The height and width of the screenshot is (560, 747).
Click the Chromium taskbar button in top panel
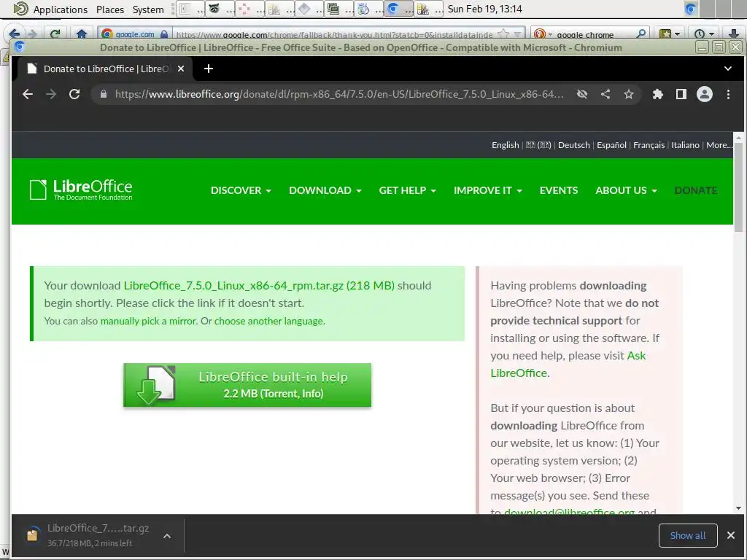point(399,9)
